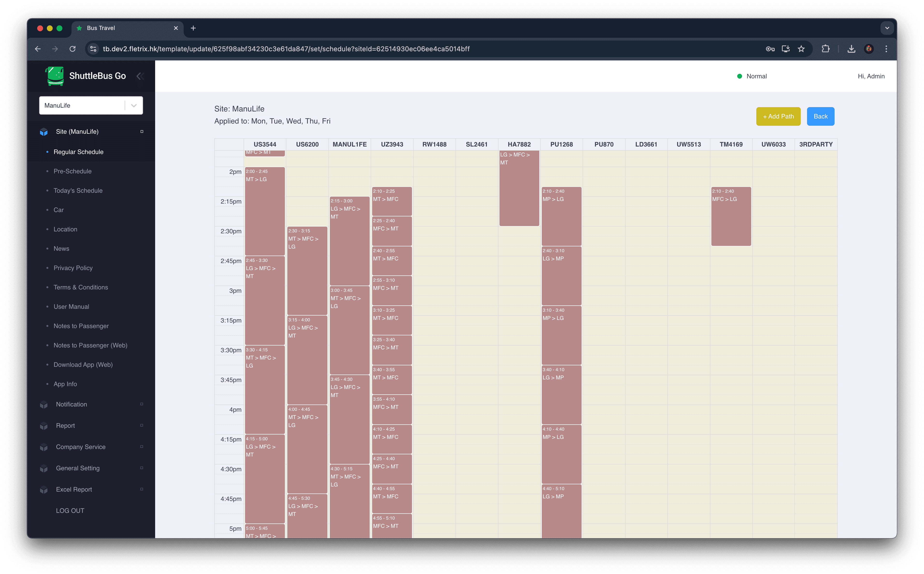Image resolution: width=924 pixels, height=574 pixels.
Task: Expand the General Setting section
Action: (78, 468)
